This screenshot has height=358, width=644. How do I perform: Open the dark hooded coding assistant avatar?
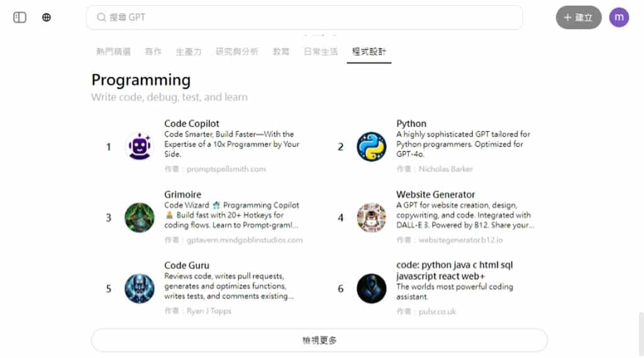371,289
